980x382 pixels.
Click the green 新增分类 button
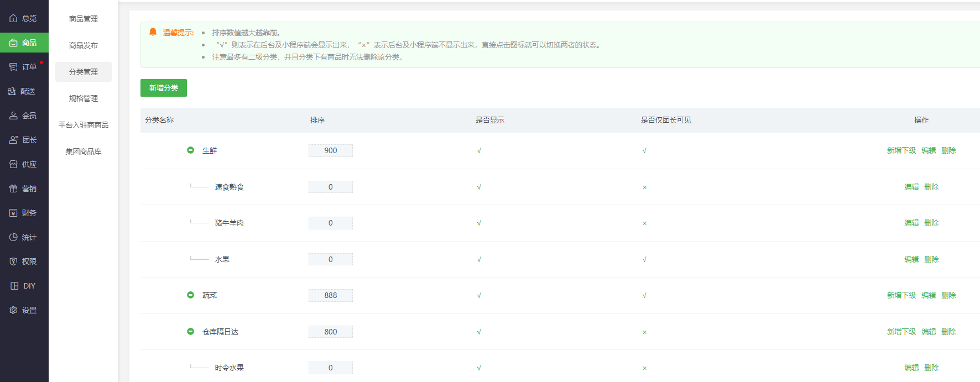point(164,88)
